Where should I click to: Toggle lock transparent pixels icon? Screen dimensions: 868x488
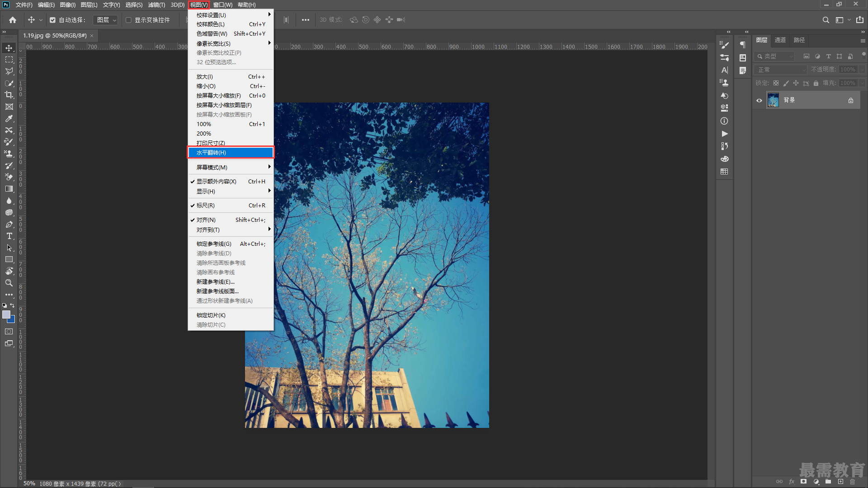pyautogui.click(x=776, y=83)
